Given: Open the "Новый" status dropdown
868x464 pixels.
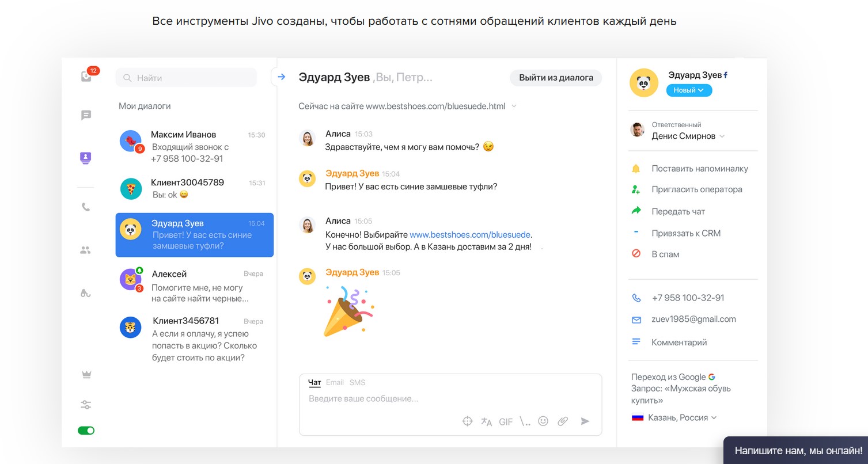Looking at the screenshot, I should click(689, 90).
